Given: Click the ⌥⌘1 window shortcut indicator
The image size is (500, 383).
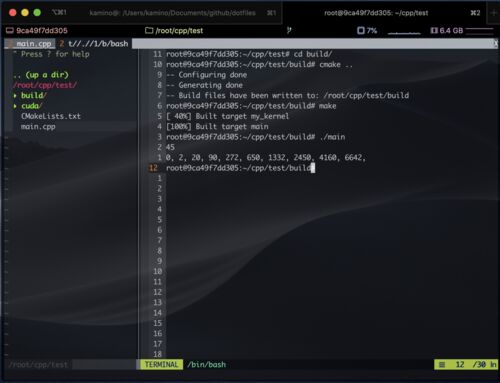Looking at the screenshot, I should point(59,13).
